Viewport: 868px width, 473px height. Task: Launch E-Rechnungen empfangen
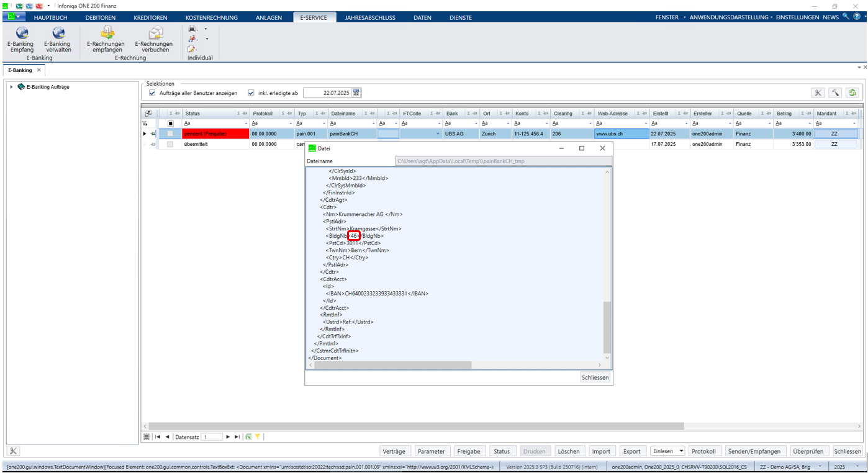(107, 38)
